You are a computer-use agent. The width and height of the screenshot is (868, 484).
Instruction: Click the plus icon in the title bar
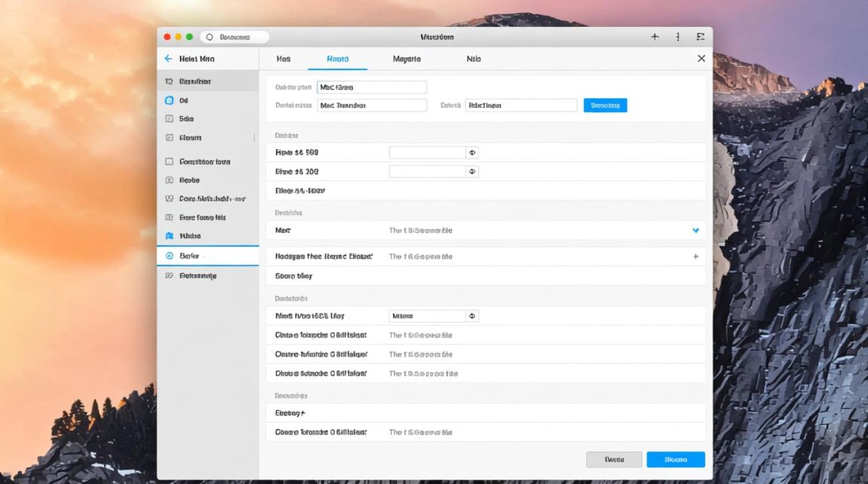[655, 37]
